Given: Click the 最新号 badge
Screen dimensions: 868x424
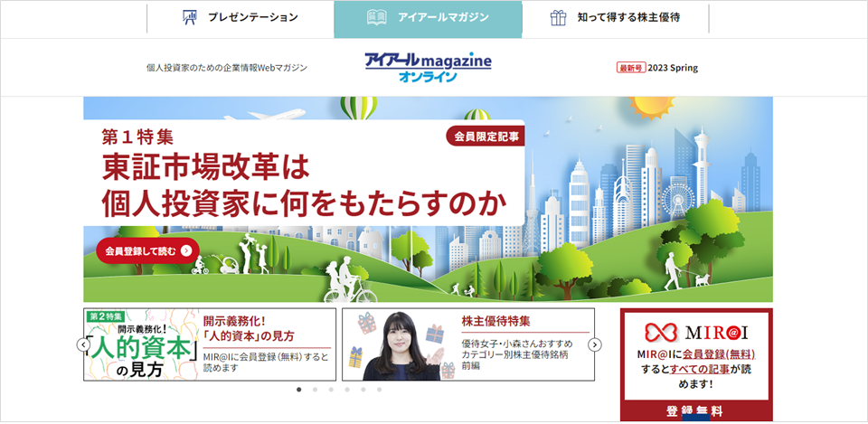Looking at the screenshot, I should (631, 68).
